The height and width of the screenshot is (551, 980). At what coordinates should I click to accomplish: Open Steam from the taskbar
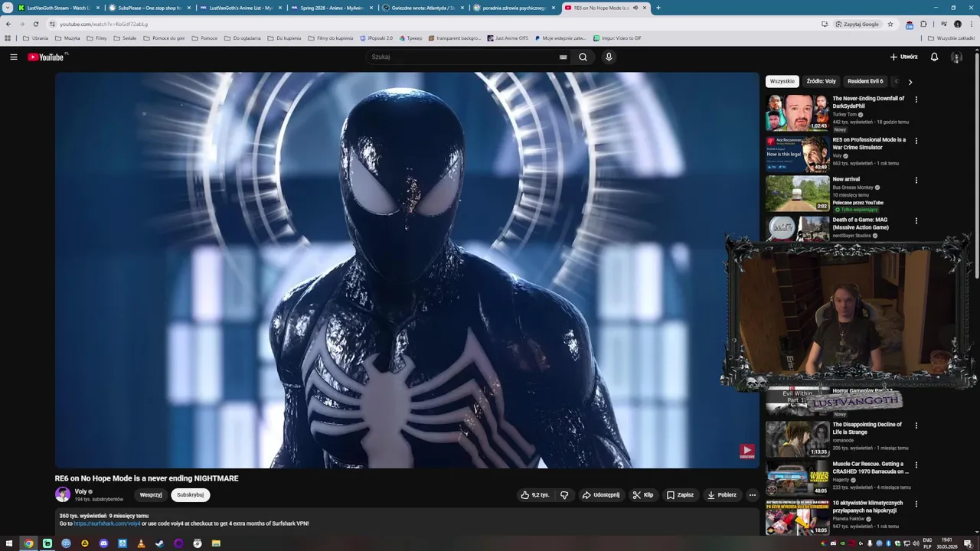pyautogui.click(x=159, y=543)
